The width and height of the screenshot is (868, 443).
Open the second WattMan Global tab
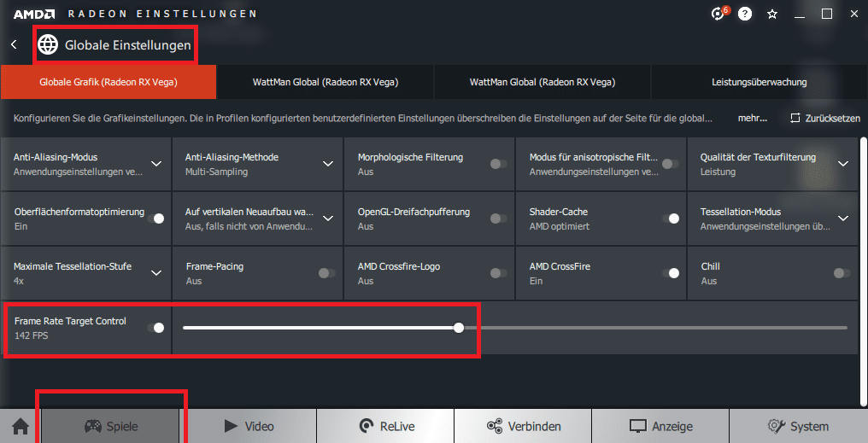click(542, 82)
